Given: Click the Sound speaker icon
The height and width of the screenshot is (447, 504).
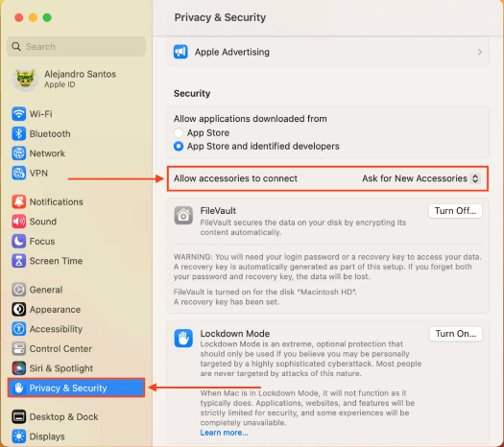Looking at the screenshot, I should [18, 222].
